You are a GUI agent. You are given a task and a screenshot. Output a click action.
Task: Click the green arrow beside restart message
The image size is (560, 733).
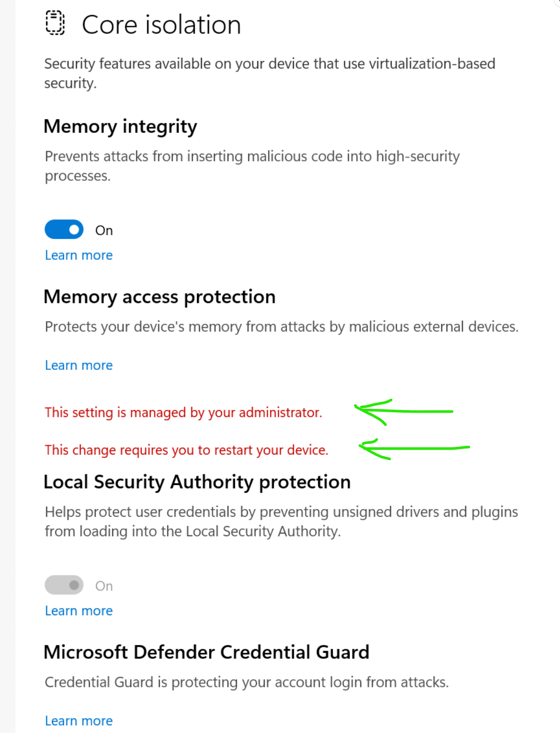[x=414, y=449]
